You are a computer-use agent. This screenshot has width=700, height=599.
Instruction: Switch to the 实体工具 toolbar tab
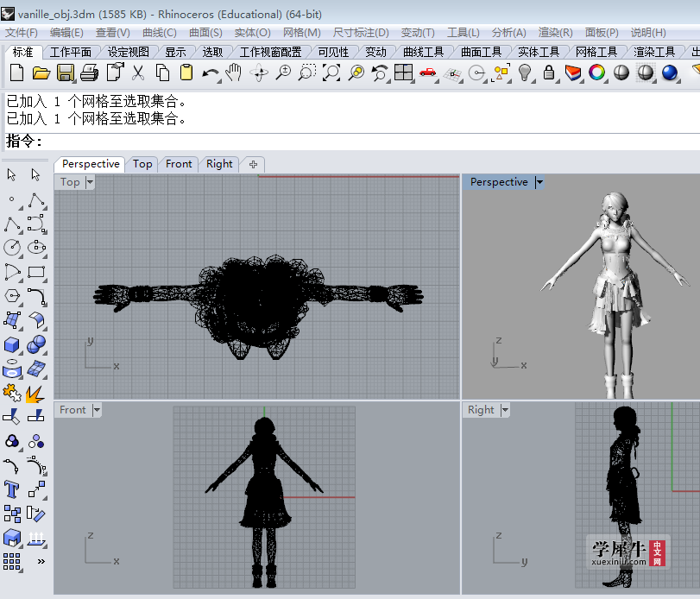539,53
